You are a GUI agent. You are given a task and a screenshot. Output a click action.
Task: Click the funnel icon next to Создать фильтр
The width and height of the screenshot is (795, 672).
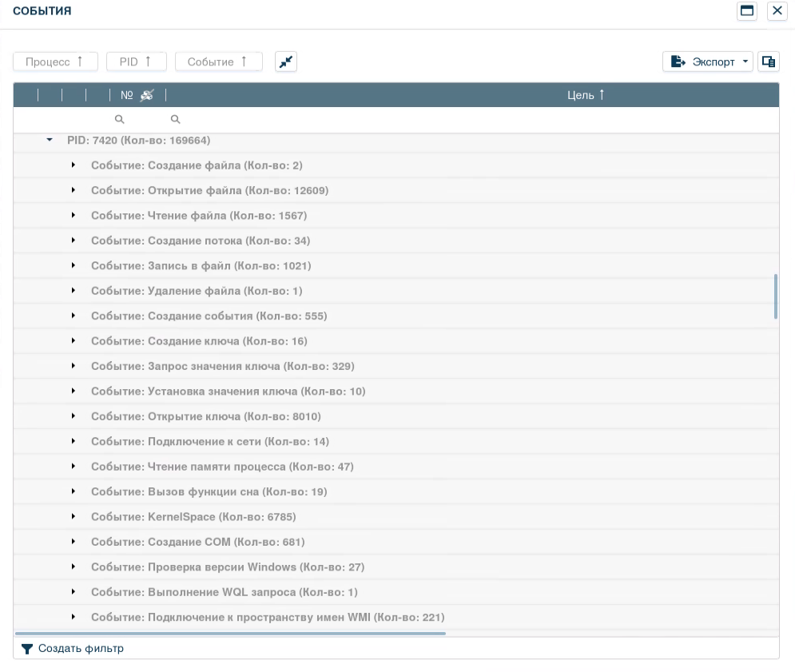coord(27,649)
